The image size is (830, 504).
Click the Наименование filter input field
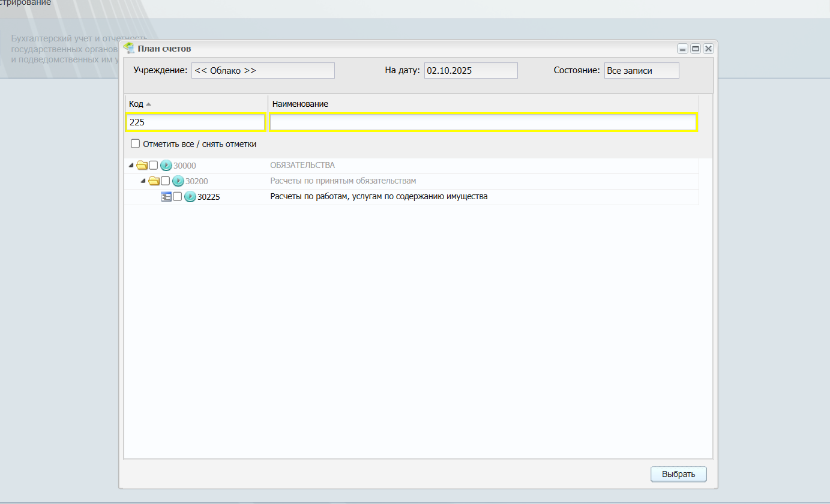coord(483,122)
